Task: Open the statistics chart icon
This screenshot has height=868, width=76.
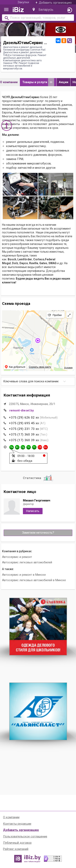Action: pyautogui.click(x=48, y=478)
